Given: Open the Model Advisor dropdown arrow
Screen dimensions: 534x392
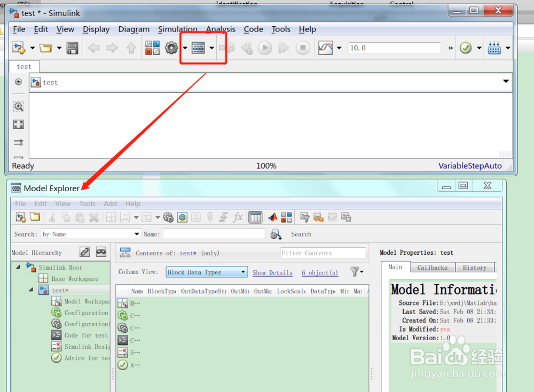Looking at the screenshot, I should [x=479, y=48].
